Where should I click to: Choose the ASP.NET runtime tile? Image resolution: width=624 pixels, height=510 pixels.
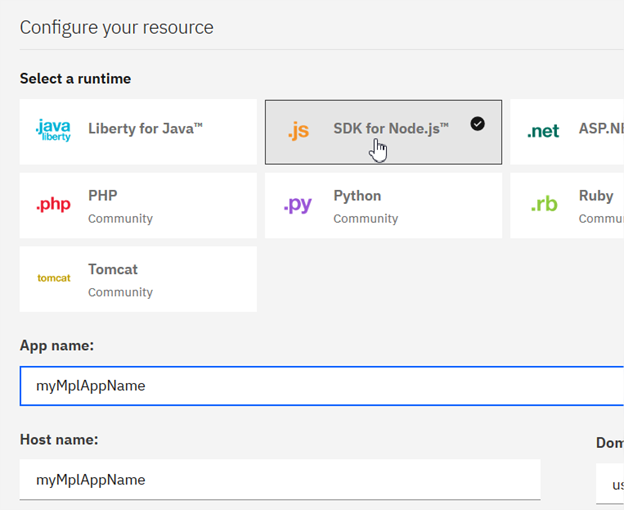coord(567,132)
